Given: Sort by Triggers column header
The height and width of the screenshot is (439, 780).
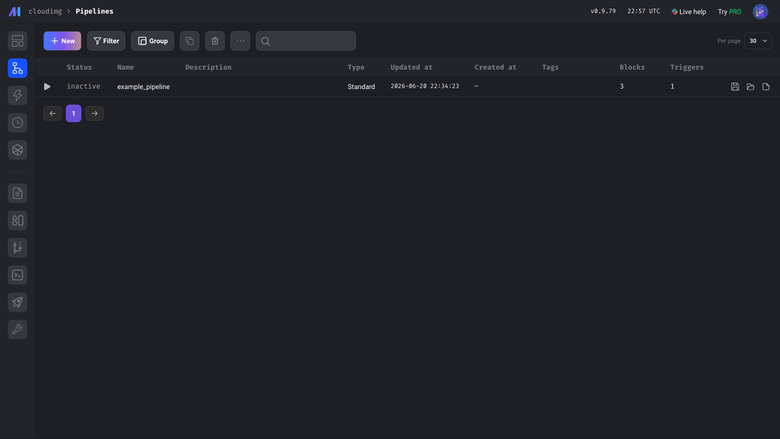Looking at the screenshot, I should coord(686,67).
